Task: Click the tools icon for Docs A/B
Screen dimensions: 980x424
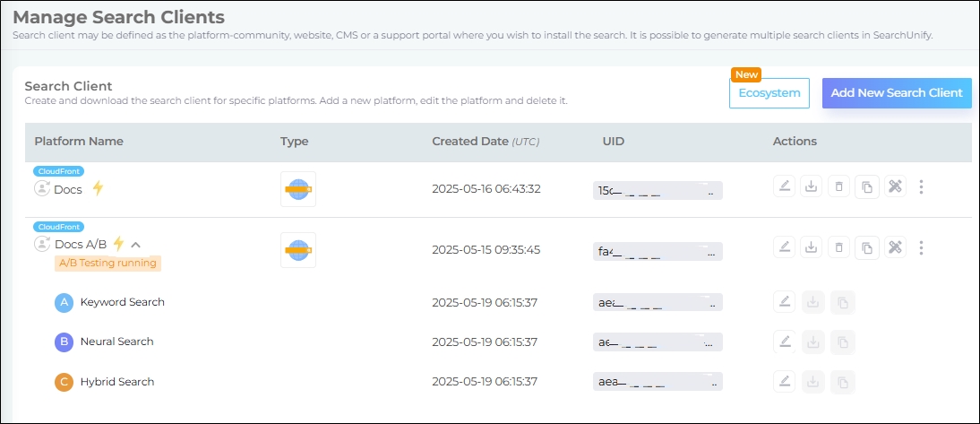Action: [x=894, y=247]
